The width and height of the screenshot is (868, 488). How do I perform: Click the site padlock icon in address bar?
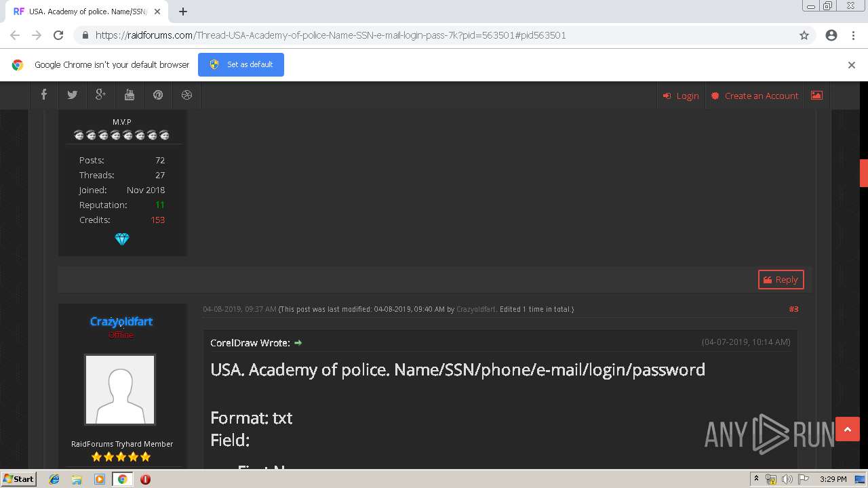coord(85,35)
